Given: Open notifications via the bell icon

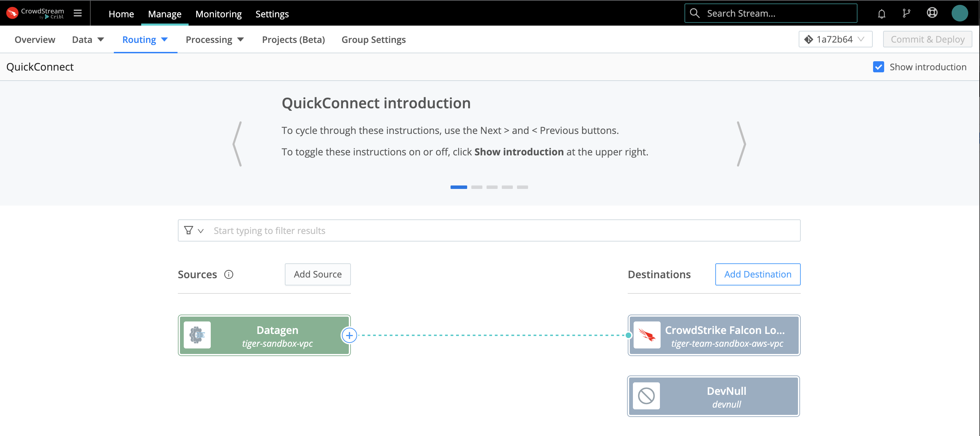Looking at the screenshot, I should tap(881, 13).
